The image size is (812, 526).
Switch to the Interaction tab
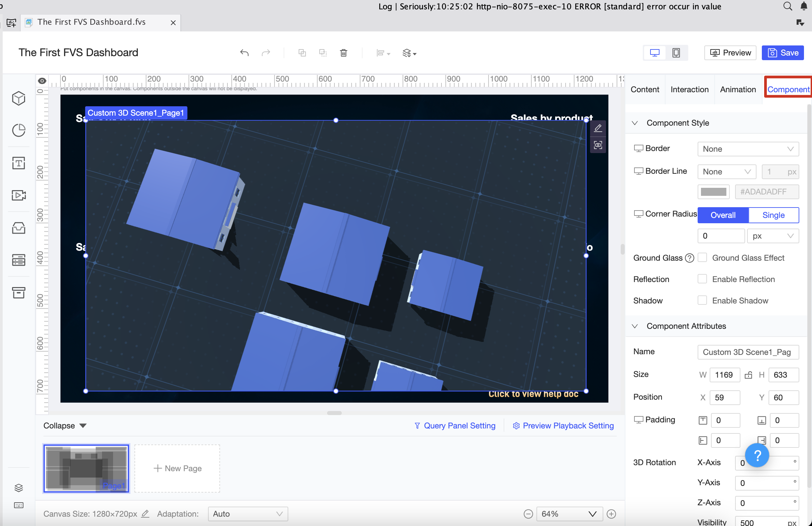(x=690, y=89)
